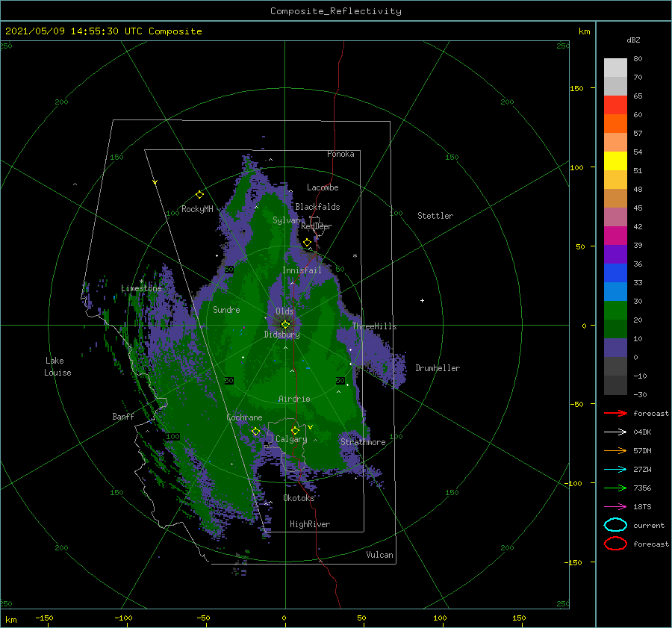The height and width of the screenshot is (628, 672).
Task: Click the red forecast arrow in legend
Action: click(x=615, y=413)
